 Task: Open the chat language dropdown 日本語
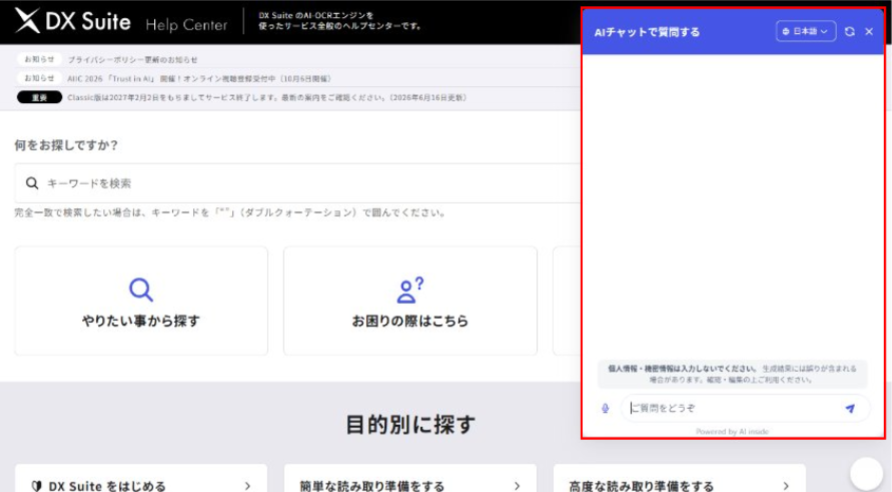[806, 31]
